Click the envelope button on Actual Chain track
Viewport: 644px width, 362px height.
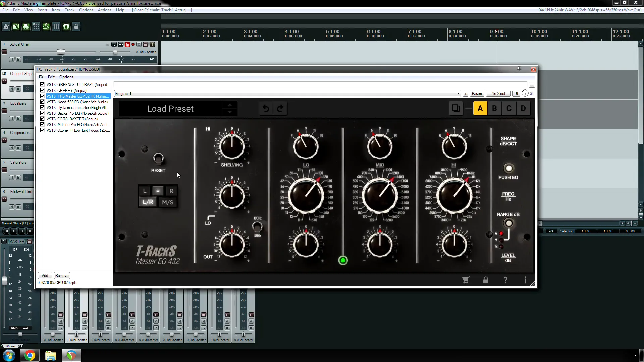point(121,44)
